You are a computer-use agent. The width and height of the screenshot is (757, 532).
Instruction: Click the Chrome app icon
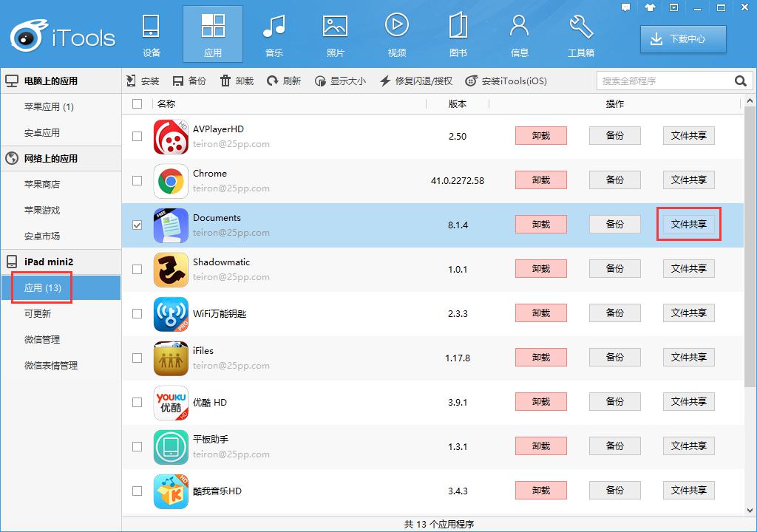171,180
